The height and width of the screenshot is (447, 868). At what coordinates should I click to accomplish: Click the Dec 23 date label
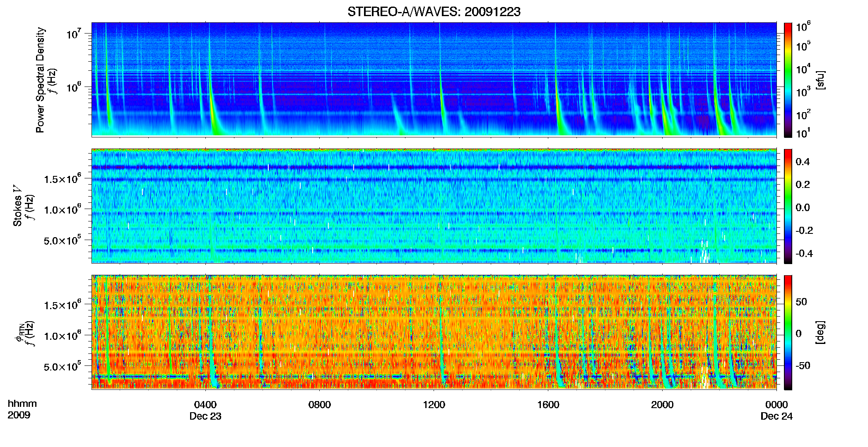[205, 416]
